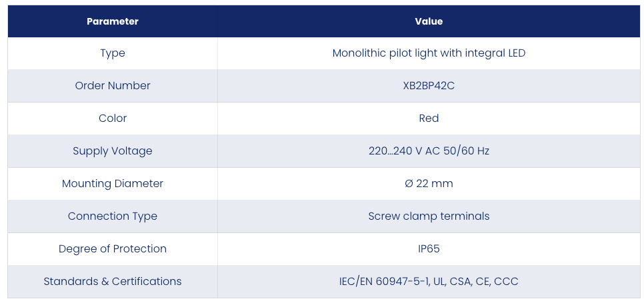
Task: Click the Order Number label
Action: (x=113, y=86)
